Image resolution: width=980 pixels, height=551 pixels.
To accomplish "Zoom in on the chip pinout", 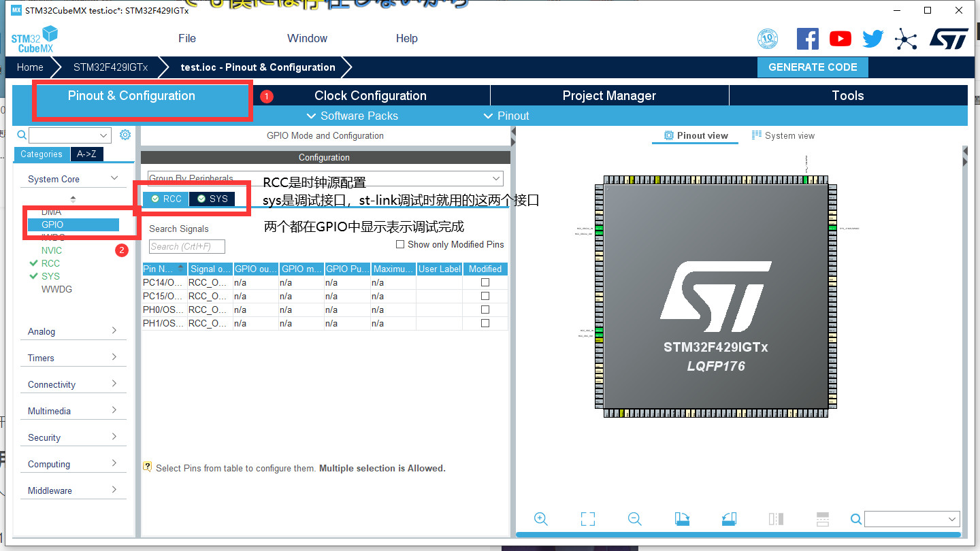I will pyautogui.click(x=541, y=519).
